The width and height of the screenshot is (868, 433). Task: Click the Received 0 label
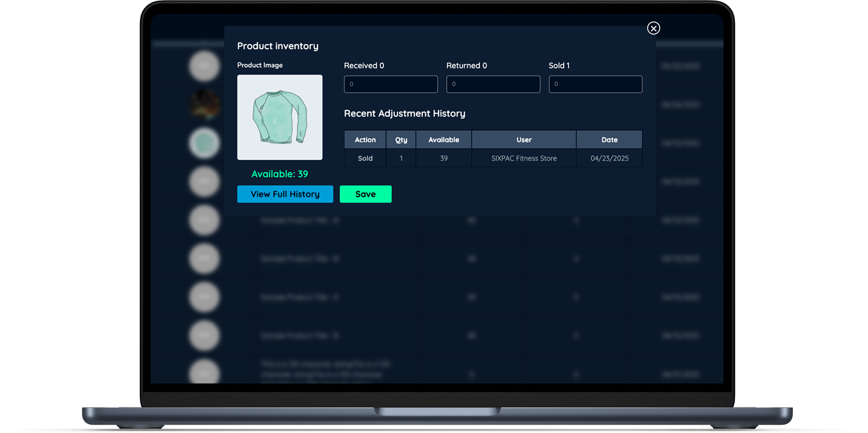pos(364,65)
